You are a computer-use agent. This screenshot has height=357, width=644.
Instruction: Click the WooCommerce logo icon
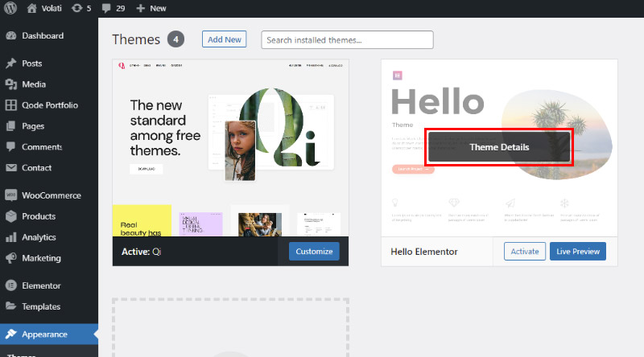click(11, 195)
